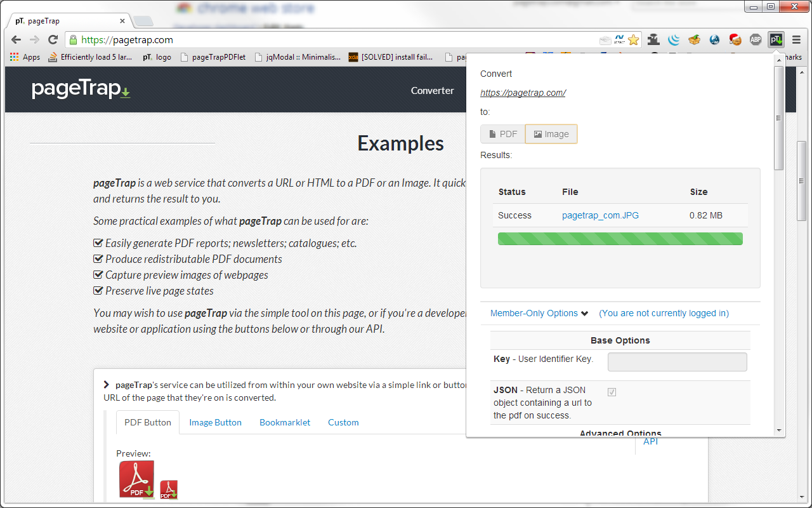Switch to the PDF Button tab

148,422
